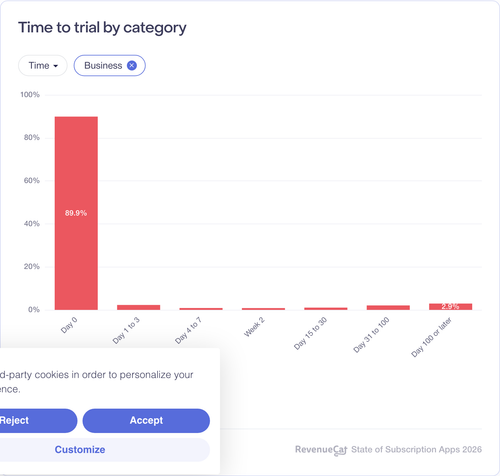Click the Week 2 bar

pyautogui.click(x=263, y=309)
